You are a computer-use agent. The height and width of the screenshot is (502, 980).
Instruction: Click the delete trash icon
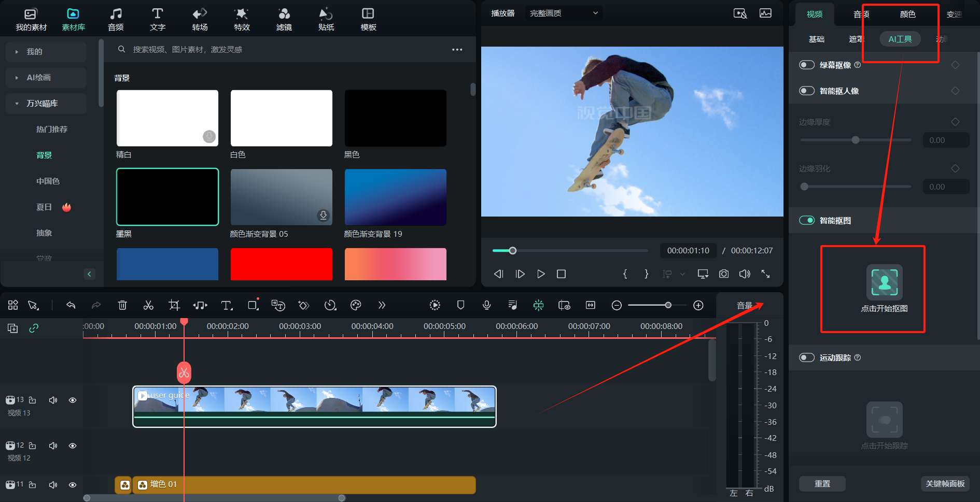tap(122, 305)
